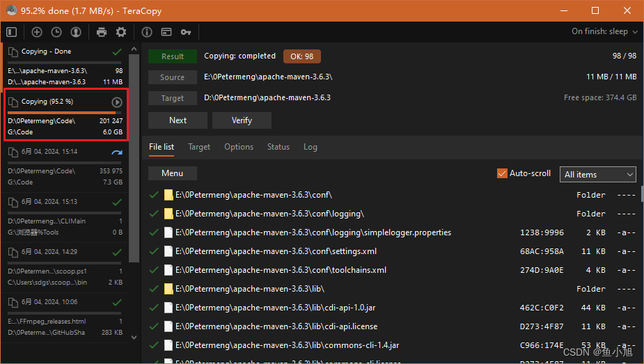This screenshot has height=364, width=644.
Task: Click the G:\浏览器%Tools destination text
Action: point(33,232)
